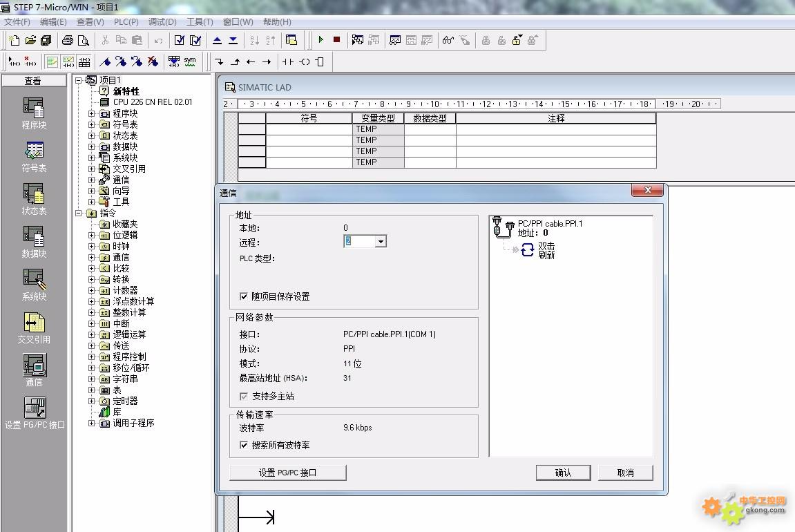Close the 通信 dialog with the X button

click(x=647, y=190)
